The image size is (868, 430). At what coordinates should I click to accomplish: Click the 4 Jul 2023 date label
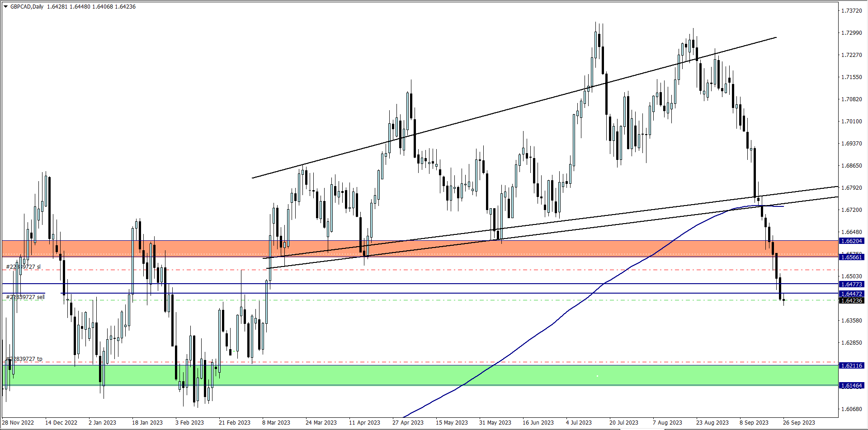[579, 423]
